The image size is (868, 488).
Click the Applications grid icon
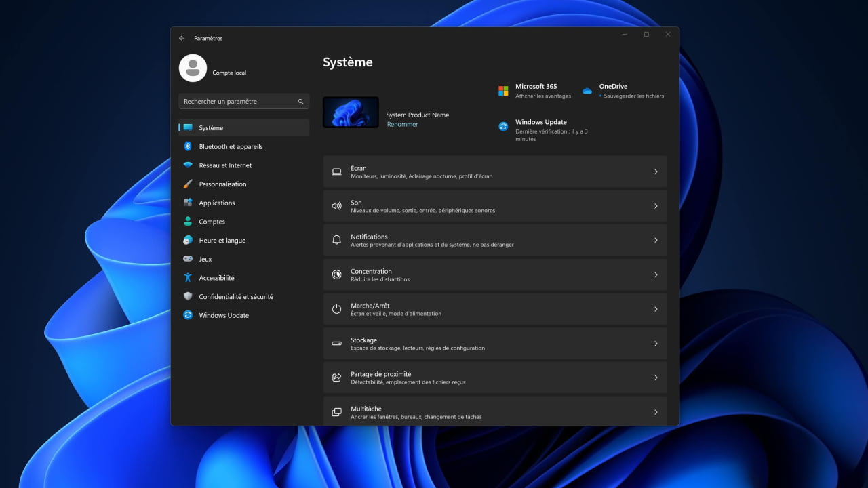[188, 203]
